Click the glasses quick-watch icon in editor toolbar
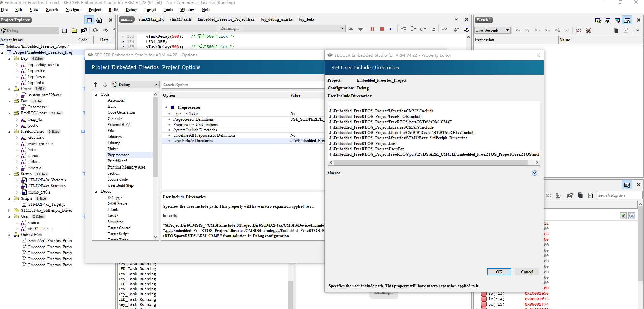This screenshot has height=309, width=644. 444,29
